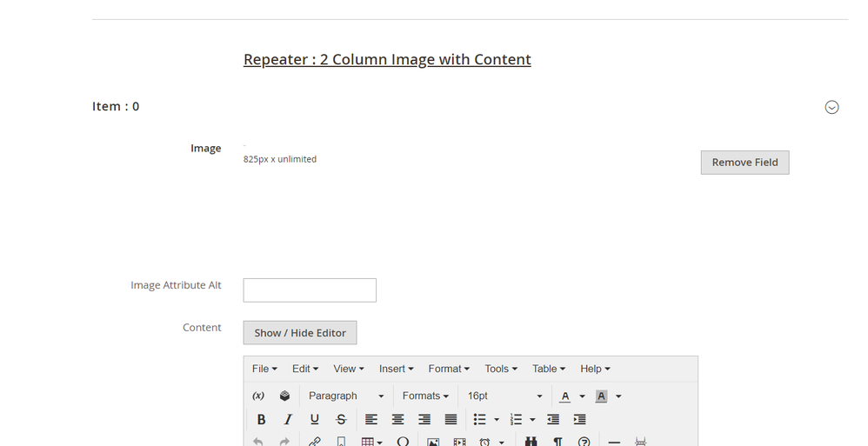
Task: Increase indent in editor
Action: point(579,419)
